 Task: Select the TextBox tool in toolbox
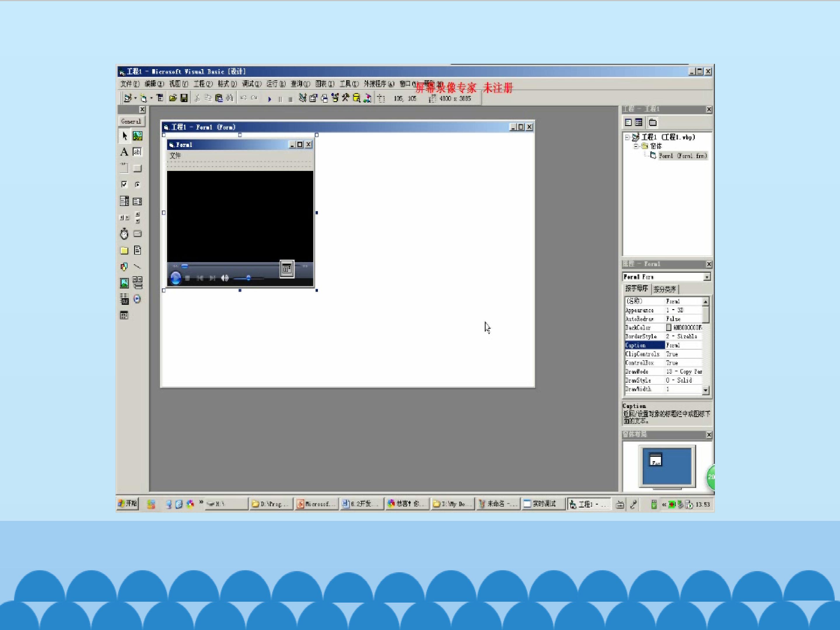(x=137, y=152)
